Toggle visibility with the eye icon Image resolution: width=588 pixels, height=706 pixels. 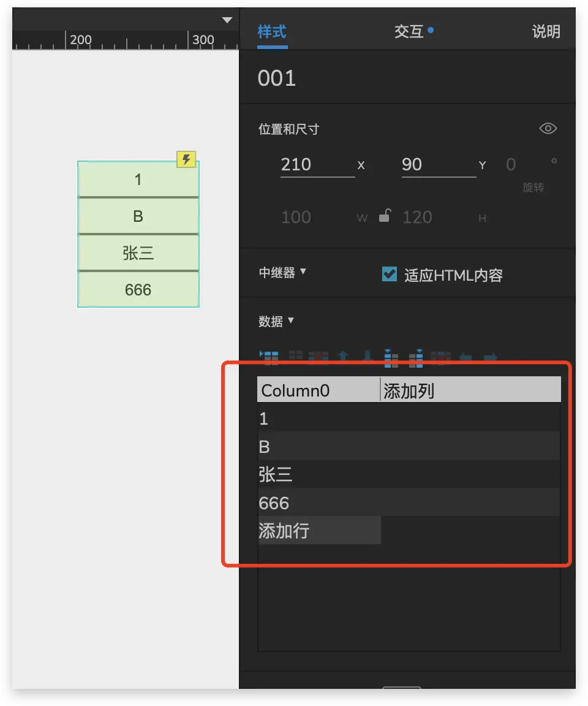(x=548, y=129)
